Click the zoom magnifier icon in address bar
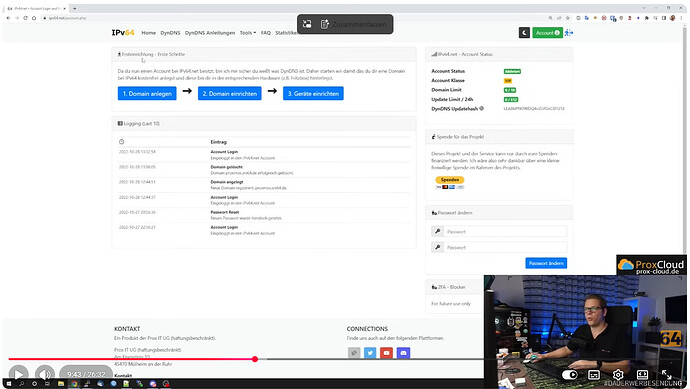The width and height of the screenshot is (690, 389). point(551,18)
